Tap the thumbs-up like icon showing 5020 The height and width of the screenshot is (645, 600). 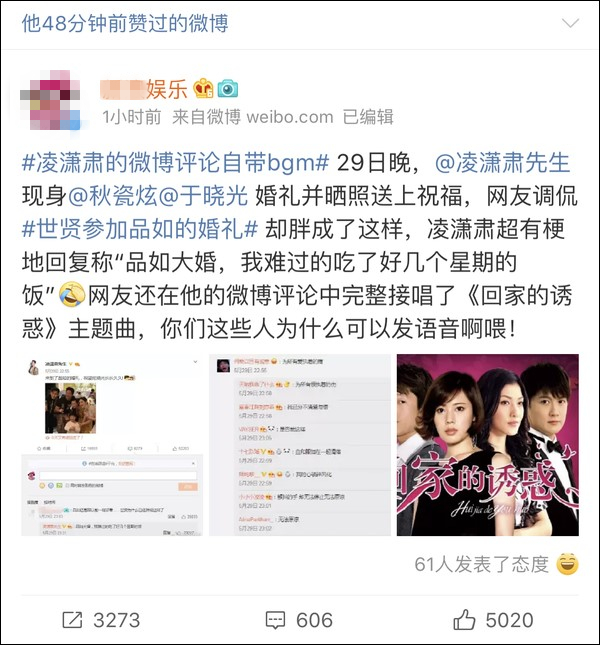coord(464,619)
